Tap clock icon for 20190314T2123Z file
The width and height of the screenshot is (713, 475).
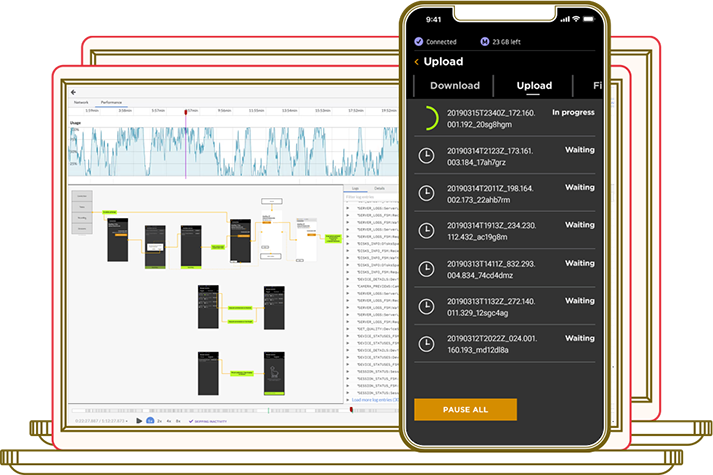point(426,156)
